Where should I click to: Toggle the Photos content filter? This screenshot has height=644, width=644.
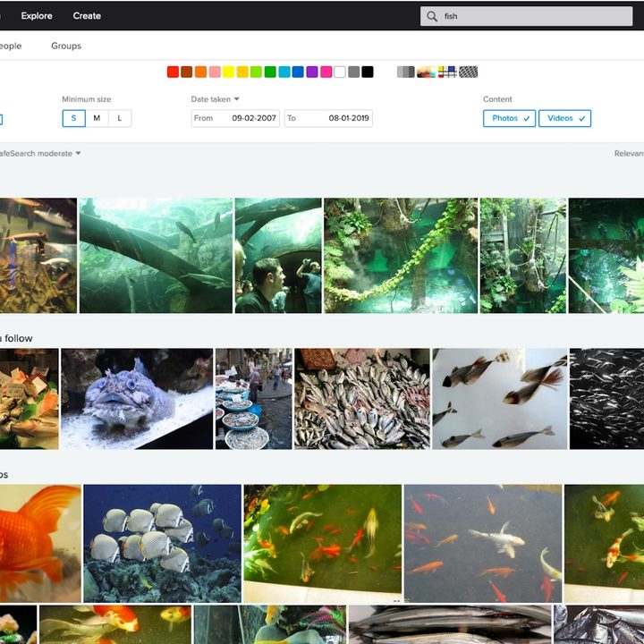(x=509, y=118)
